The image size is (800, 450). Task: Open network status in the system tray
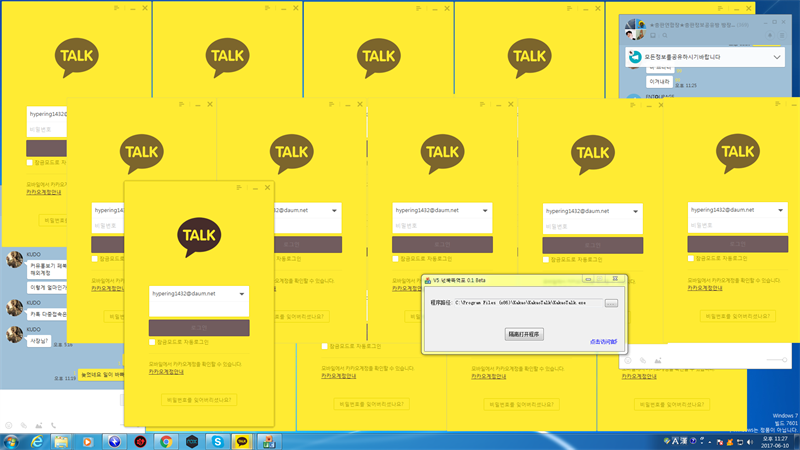coord(740,442)
